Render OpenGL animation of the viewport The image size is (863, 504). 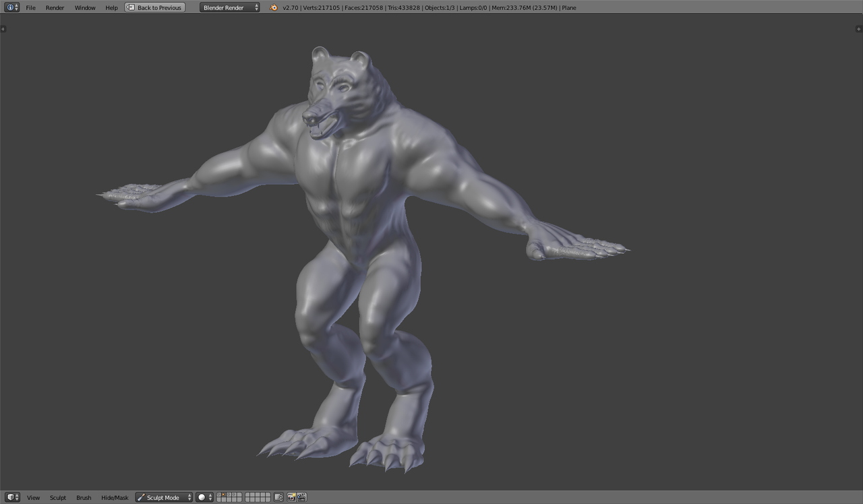[301, 497]
